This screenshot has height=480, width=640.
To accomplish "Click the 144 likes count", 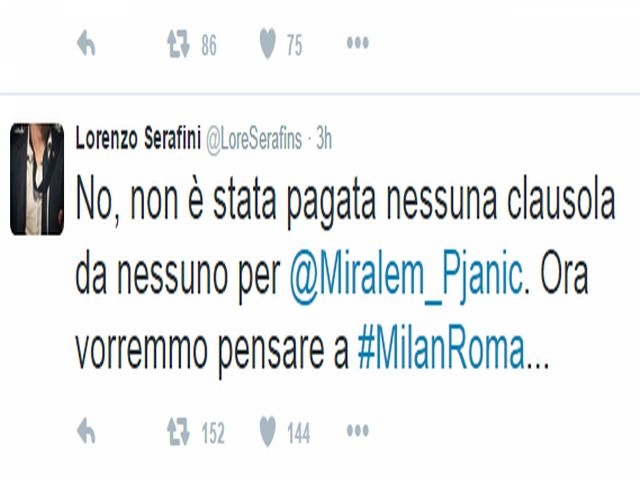I will coord(298,433).
